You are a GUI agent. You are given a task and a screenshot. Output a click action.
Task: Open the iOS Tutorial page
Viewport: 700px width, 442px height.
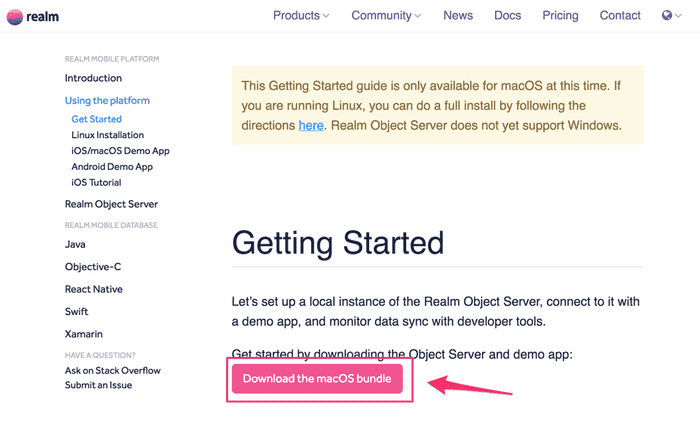click(x=96, y=183)
